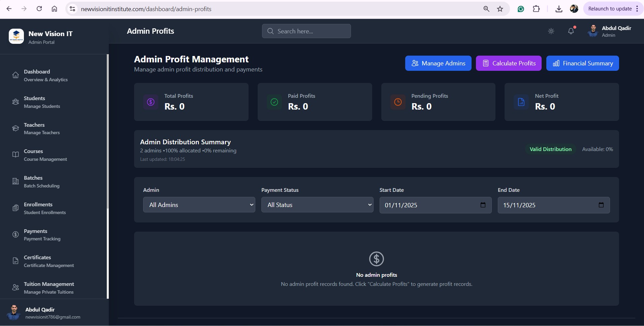The height and width of the screenshot is (326, 644).
Task: Click the browser downloads icon
Action: click(559, 9)
